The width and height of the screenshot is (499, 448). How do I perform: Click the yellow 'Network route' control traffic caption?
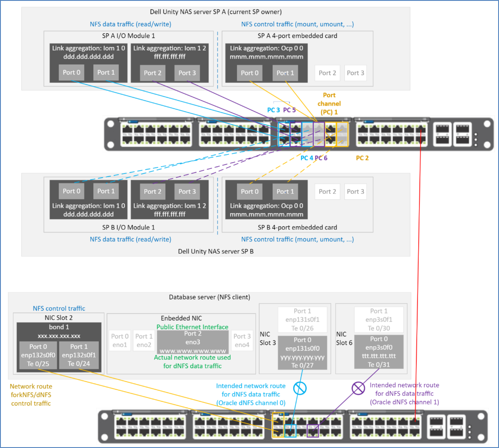31,395
